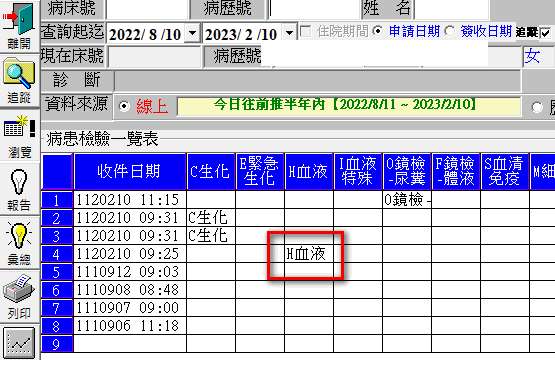The height and width of the screenshot is (368, 555).
Task: Select row header number 1
Action: pyautogui.click(x=57, y=200)
